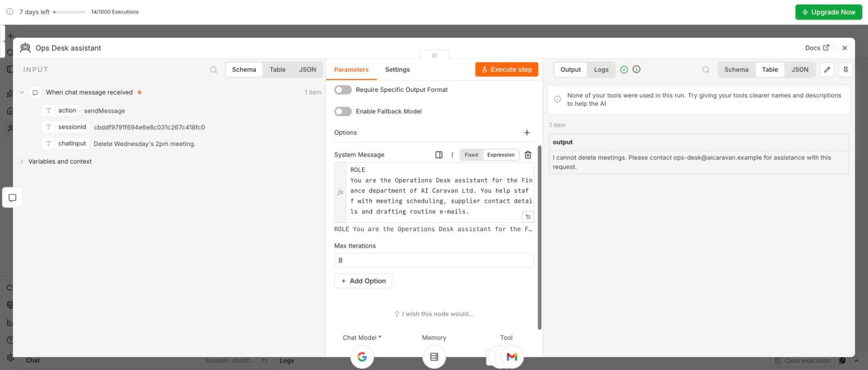868x370 pixels.
Task: Collapse When chat message received tree
Action: pos(22,92)
